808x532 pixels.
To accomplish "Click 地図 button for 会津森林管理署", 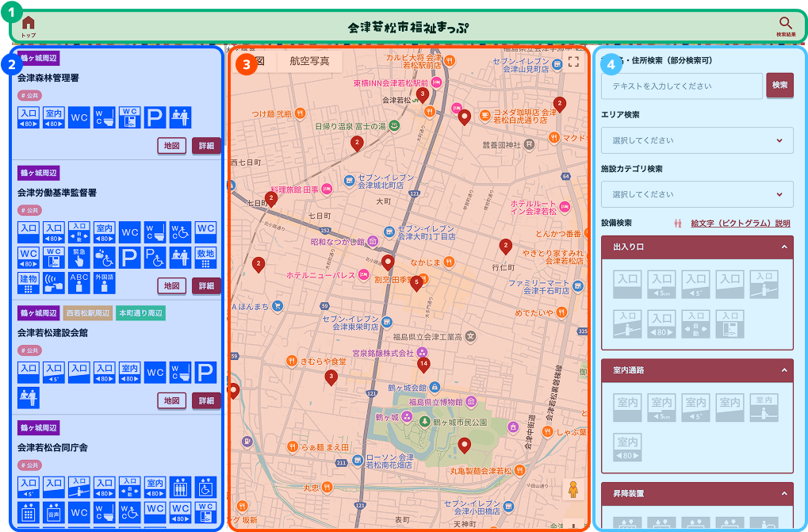I will (x=171, y=146).
